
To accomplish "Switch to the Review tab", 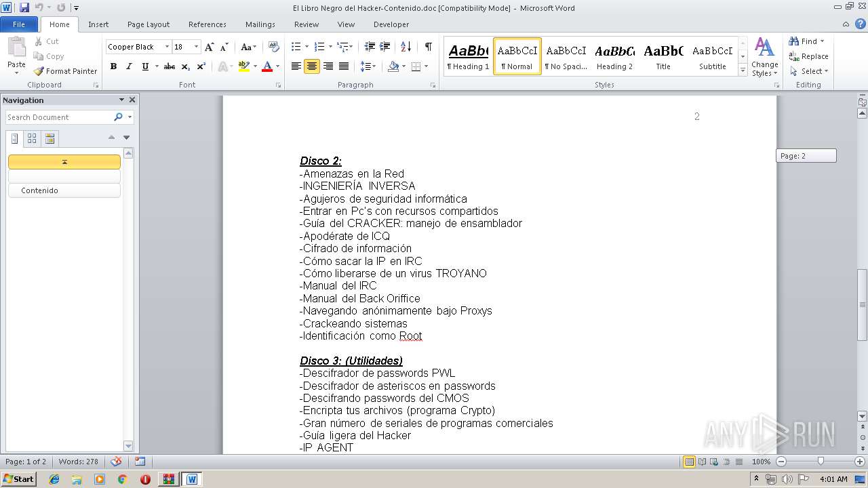I will [307, 24].
